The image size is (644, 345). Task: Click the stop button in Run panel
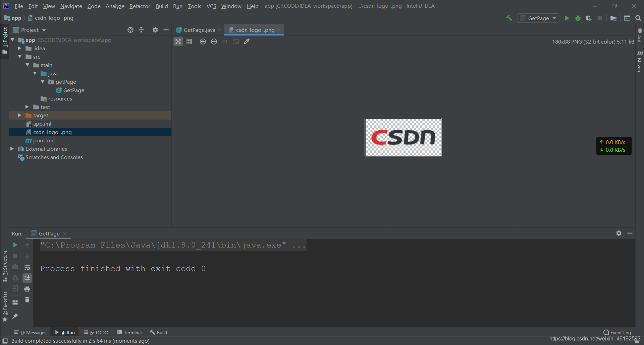(15, 256)
